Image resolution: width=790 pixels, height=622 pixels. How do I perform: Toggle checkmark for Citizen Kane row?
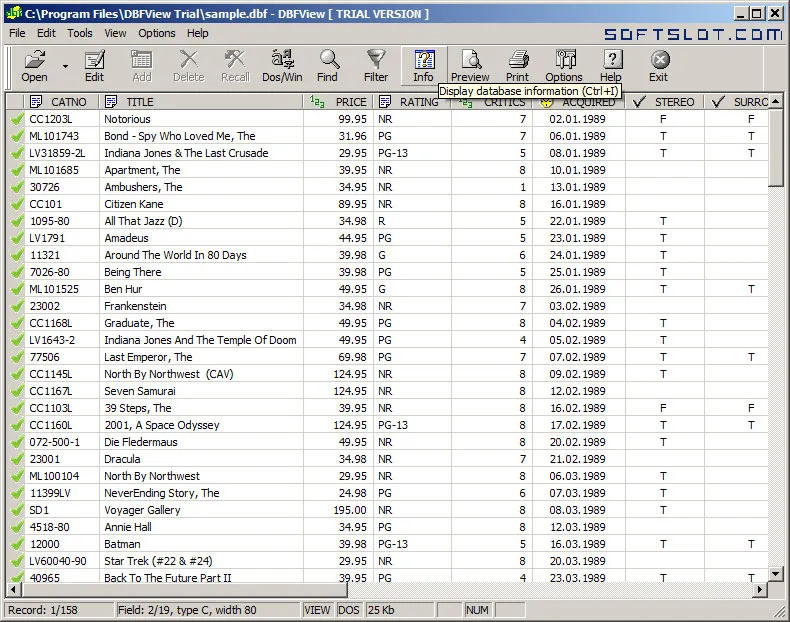17,204
